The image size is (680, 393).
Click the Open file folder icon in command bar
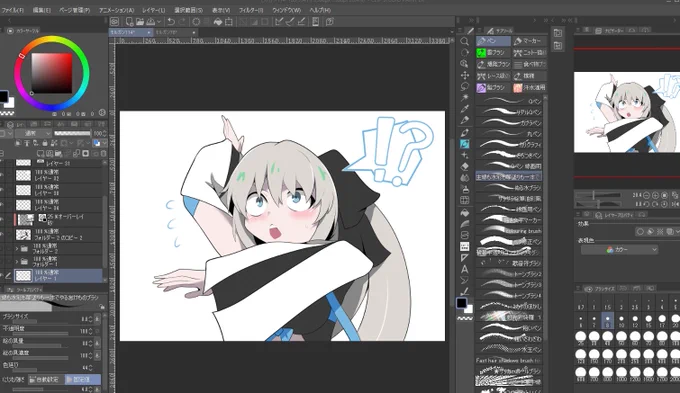[x=140, y=22]
